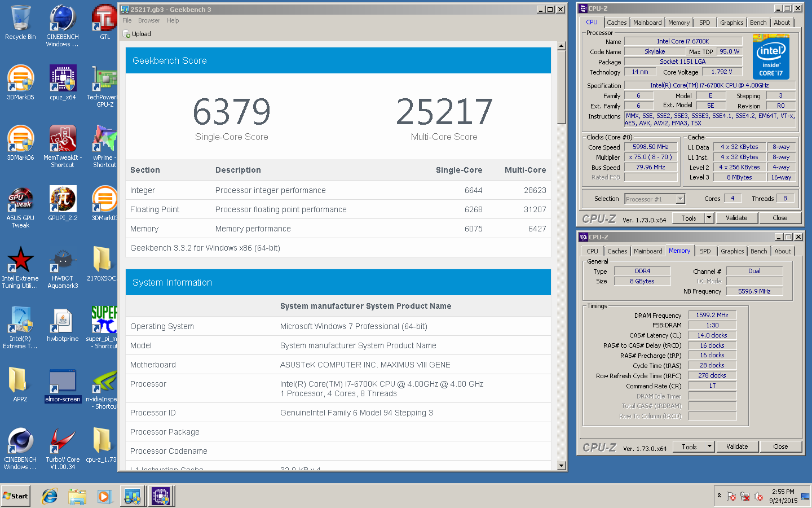Open About tab in top CPU-Z window
This screenshot has width=812, height=508.
click(x=782, y=23)
